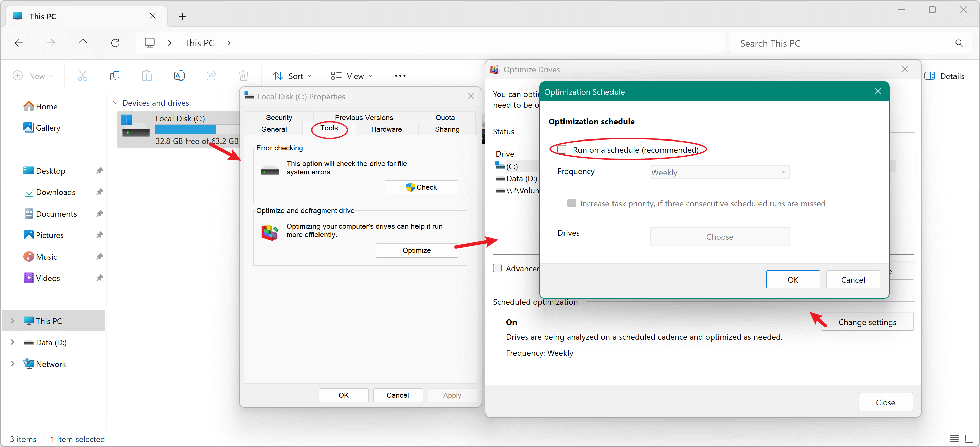
Task: Click the Rename icon in toolbar
Action: coord(179,76)
